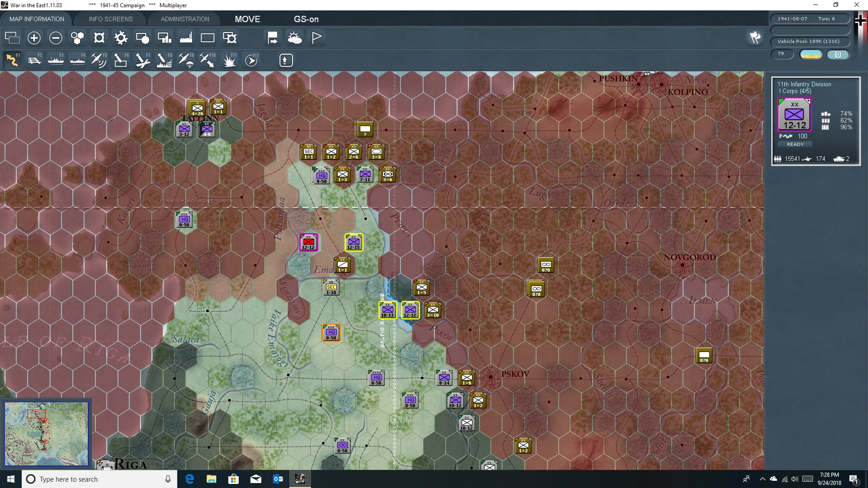
Task: Open File Explorer from taskbar
Action: coord(211,479)
